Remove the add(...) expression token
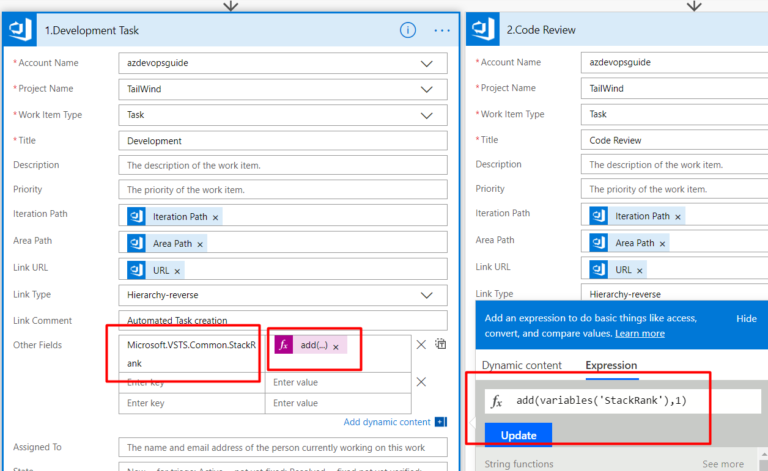 336,346
